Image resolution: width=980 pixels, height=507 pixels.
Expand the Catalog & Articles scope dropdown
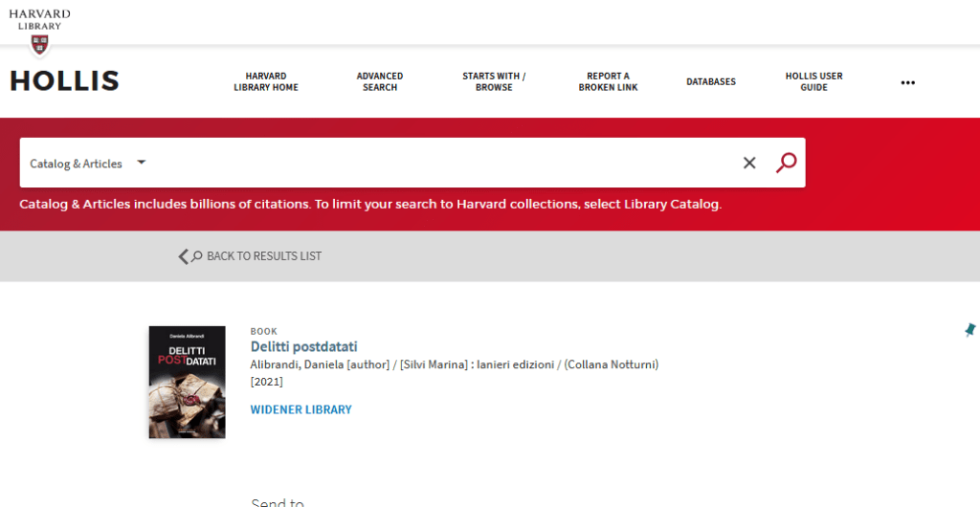(x=88, y=164)
